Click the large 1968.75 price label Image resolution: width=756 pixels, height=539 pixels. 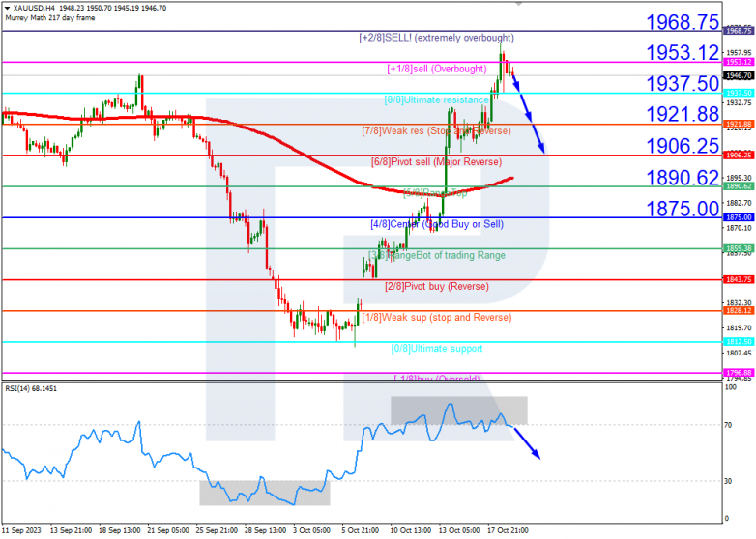tap(683, 22)
